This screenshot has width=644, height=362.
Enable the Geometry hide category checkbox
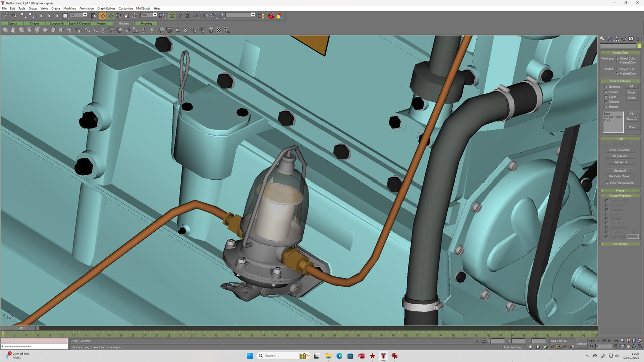(x=606, y=87)
